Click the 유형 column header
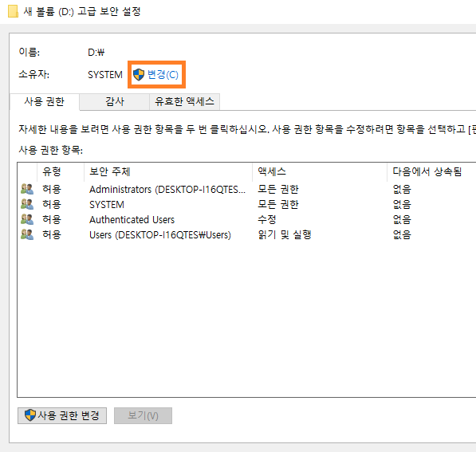The height and width of the screenshot is (452, 476). (60, 172)
